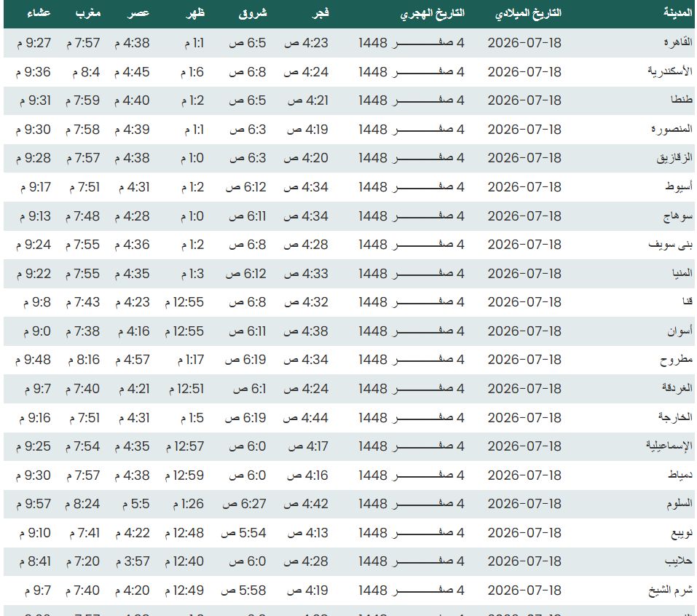Screen dimensions: 697x616
Task: Click the عشاء column header
Action: [39, 13]
